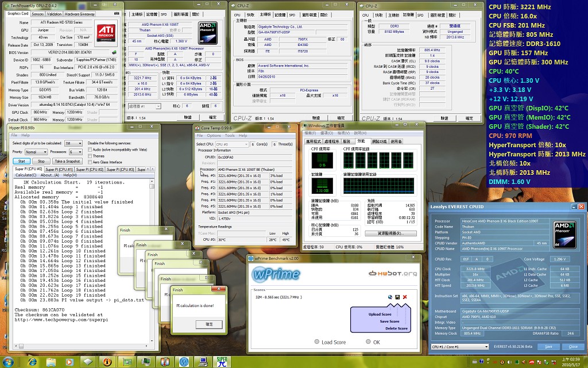Click the HWBOT.org logo in wPrime
The width and height of the screenshot is (588, 368).
tap(393, 273)
